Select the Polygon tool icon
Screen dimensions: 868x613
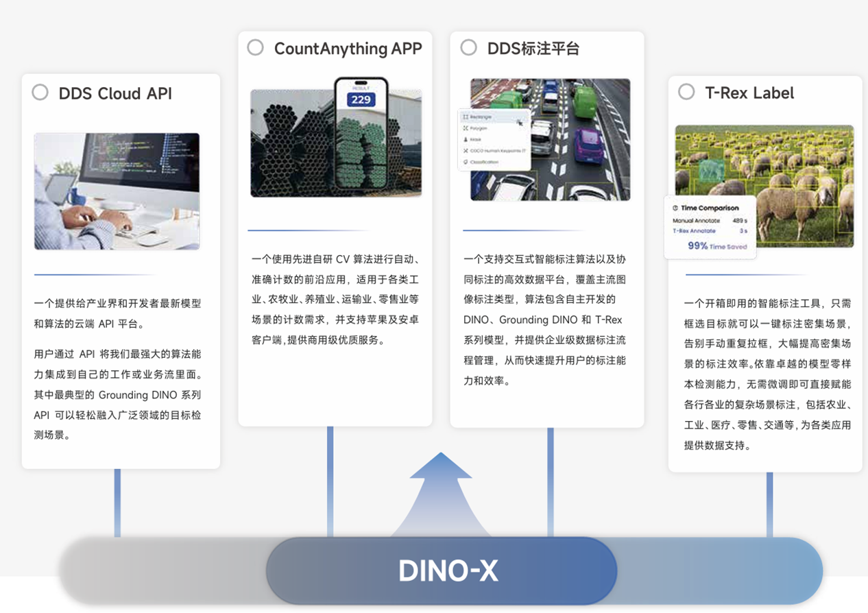[x=466, y=128]
